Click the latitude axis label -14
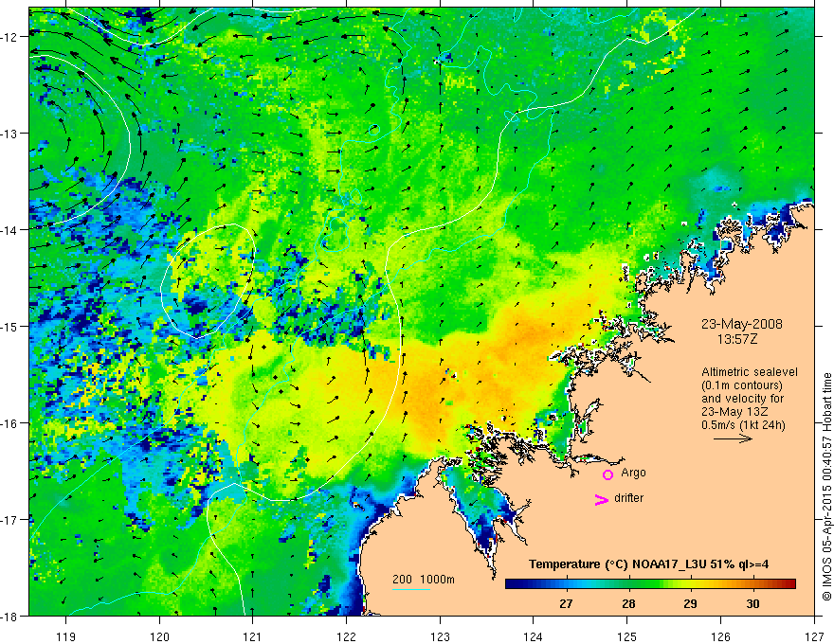834x644 pixels. click(9, 230)
